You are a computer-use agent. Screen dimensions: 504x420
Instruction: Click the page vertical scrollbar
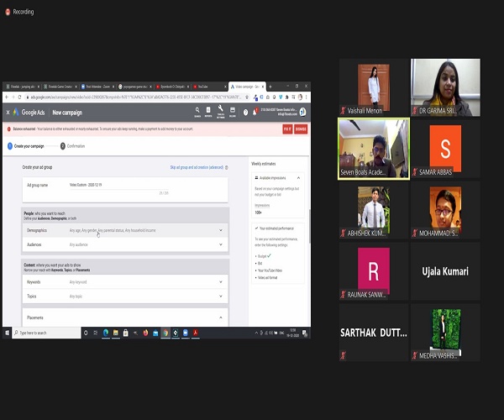[x=309, y=226]
